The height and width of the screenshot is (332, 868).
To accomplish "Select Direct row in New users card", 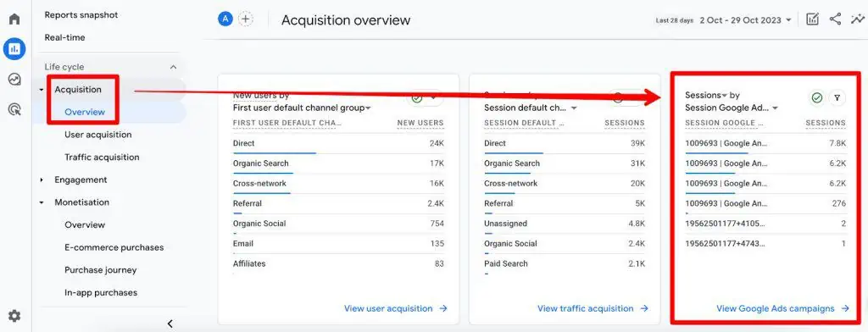I will click(338, 144).
